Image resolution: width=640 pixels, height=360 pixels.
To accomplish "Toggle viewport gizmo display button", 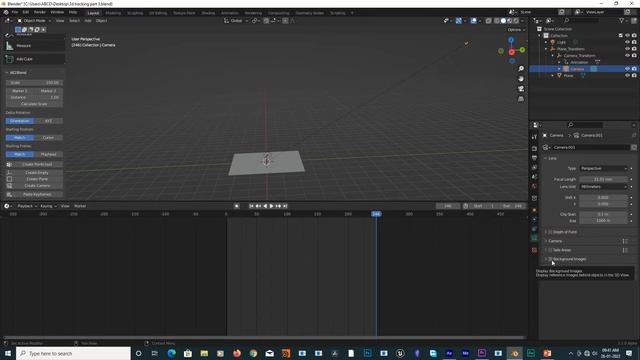I will 458,20.
